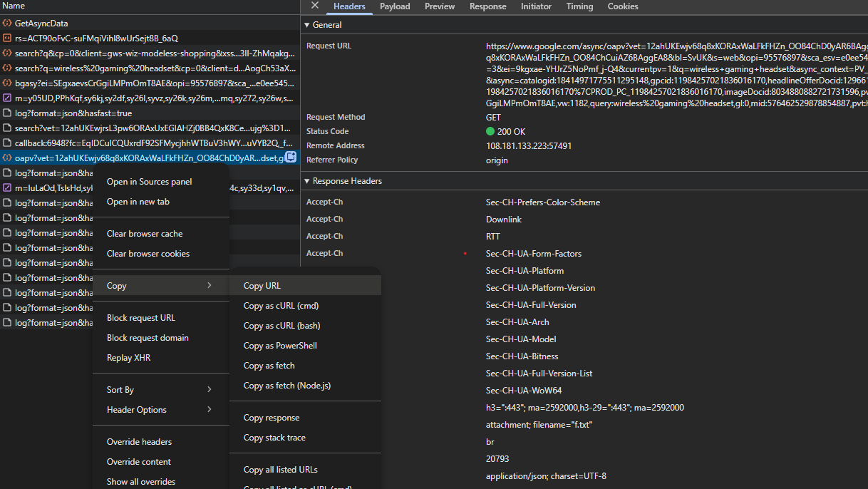This screenshot has width=868, height=489.
Task: Choose Replay XHR in context menu
Action: pyautogui.click(x=129, y=358)
